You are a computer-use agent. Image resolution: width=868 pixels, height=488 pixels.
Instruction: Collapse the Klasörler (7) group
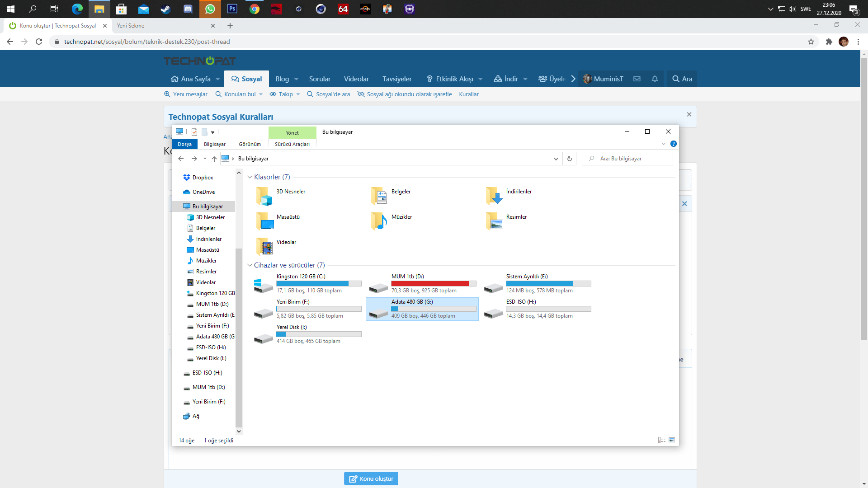250,177
